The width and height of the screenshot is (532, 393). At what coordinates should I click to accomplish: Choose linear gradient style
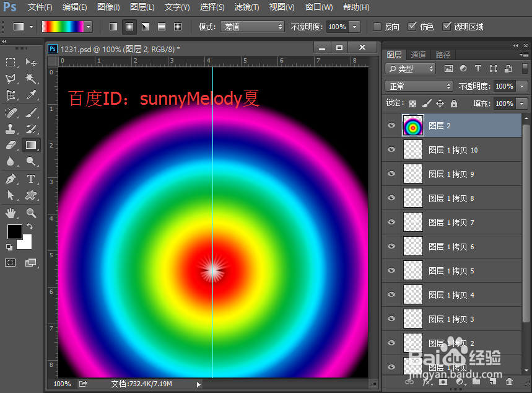(113, 27)
